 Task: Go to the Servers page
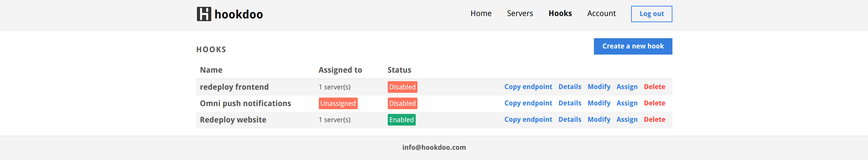point(520,14)
